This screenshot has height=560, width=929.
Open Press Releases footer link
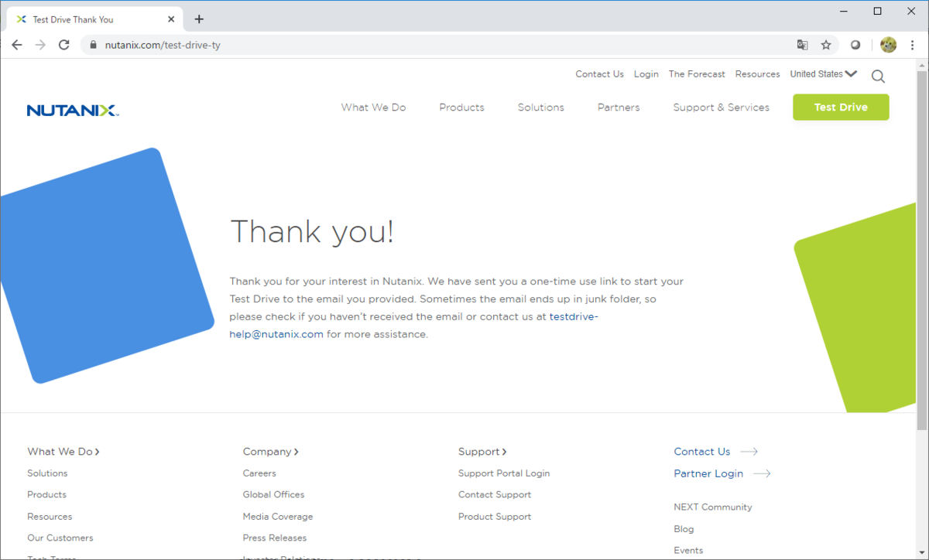(274, 538)
